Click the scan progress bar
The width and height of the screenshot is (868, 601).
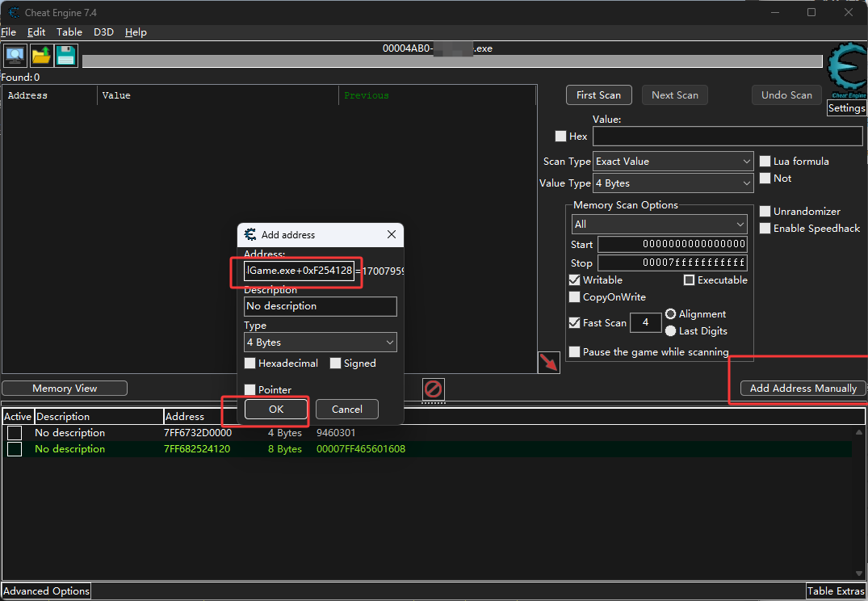click(452, 61)
